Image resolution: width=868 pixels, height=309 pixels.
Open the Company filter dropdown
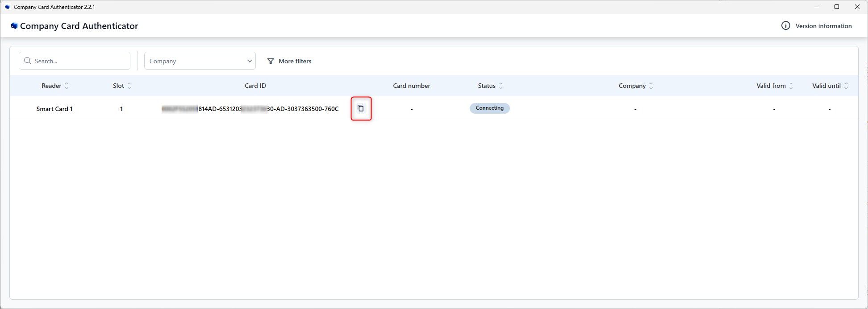(200, 61)
